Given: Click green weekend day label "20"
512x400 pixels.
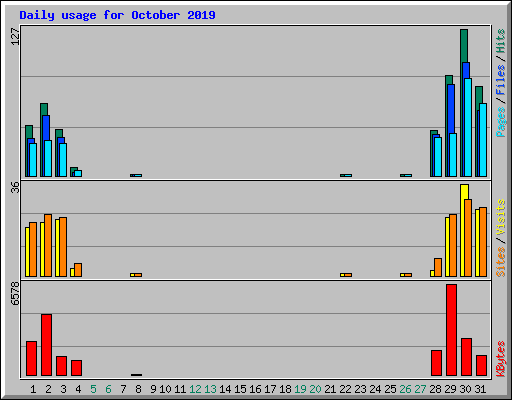Looking at the screenshot, I should point(315,389).
